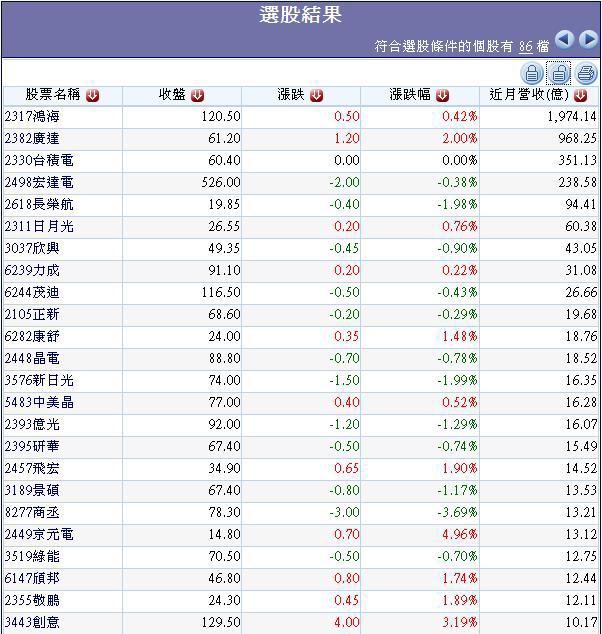The height and width of the screenshot is (634, 602).
Task: Click 長榮航 closing price 19.85
Action: (224, 205)
